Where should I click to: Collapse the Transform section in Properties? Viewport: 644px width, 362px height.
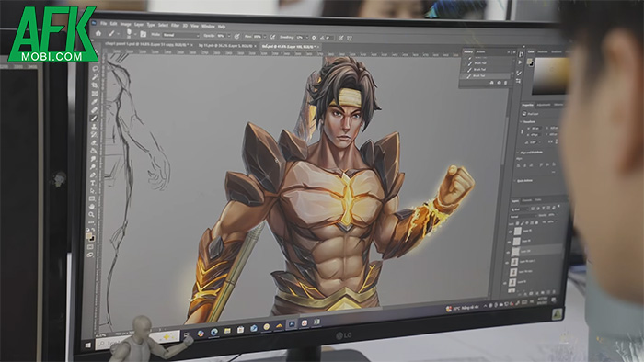(522, 122)
